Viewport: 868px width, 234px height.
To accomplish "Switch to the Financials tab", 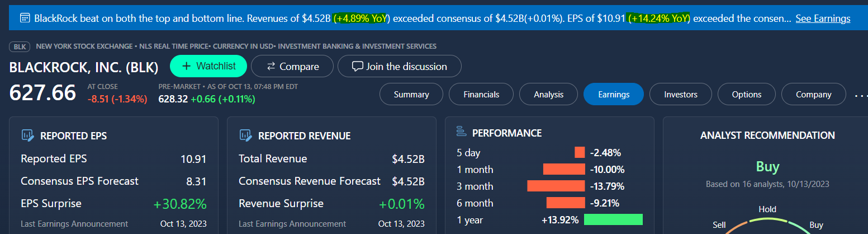I will point(481,95).
